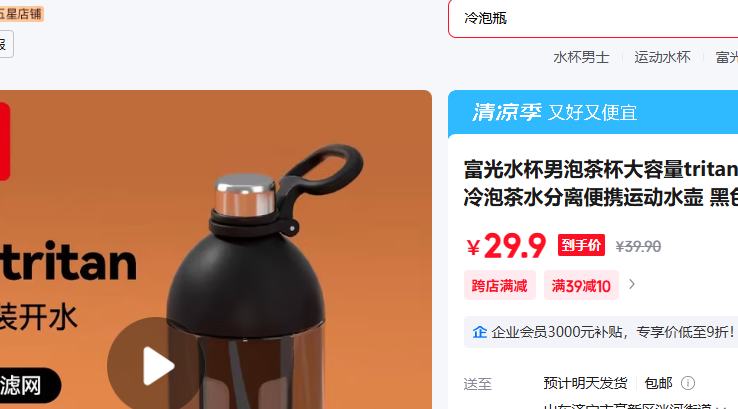Image resolution: width=738 pixels, height=409 pixels.
Task: Click the blue enterprise member icon
Action: coord(480,332)
